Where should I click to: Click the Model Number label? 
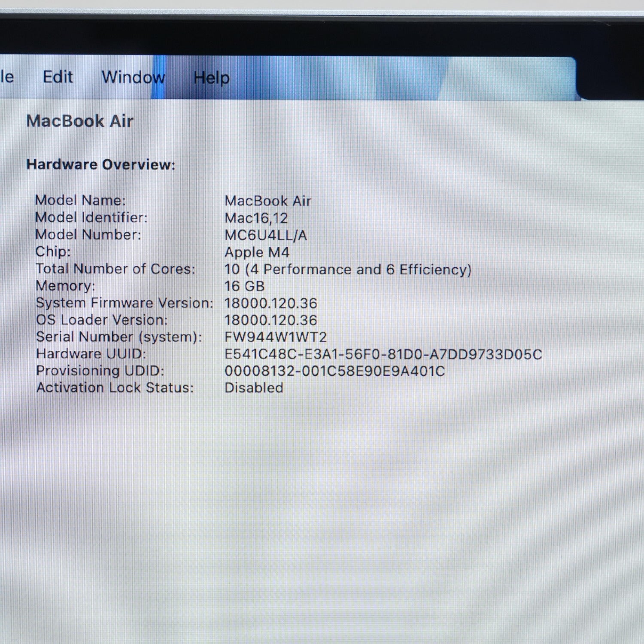(x=88, y=234)
